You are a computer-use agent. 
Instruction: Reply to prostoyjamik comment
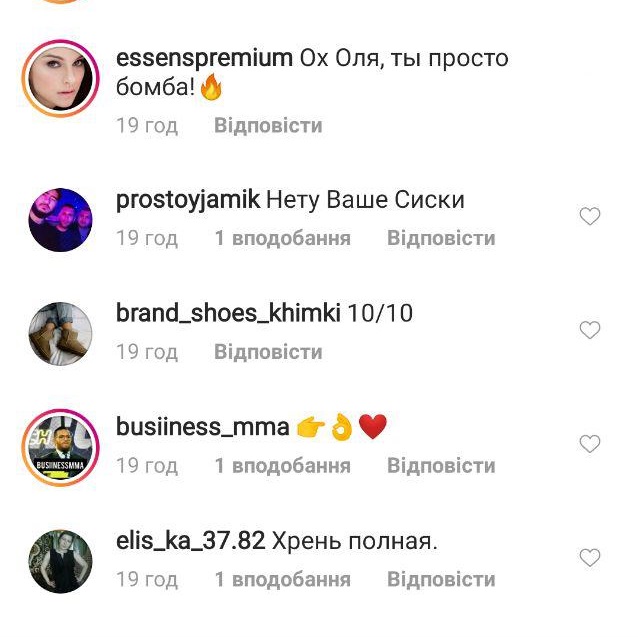tap(441, 238)
